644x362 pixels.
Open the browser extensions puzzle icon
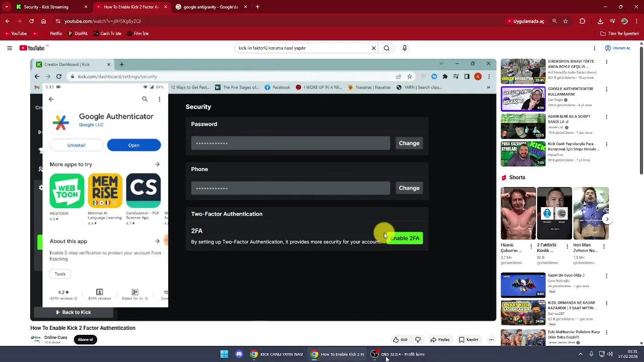583,21
